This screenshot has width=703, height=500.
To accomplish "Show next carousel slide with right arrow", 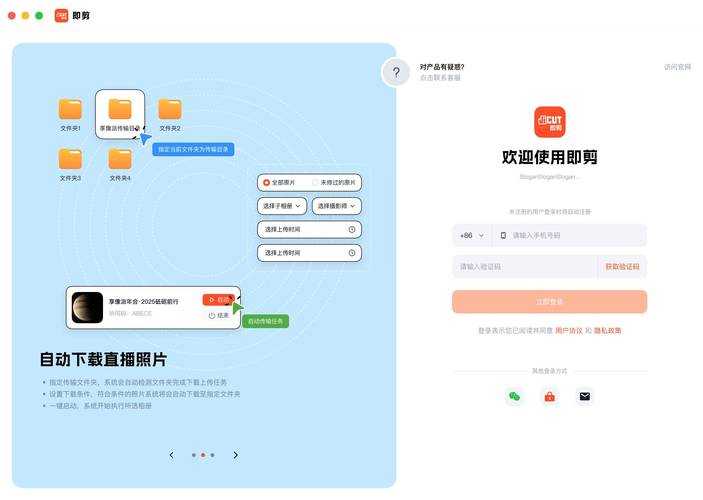I will [236, 455].
